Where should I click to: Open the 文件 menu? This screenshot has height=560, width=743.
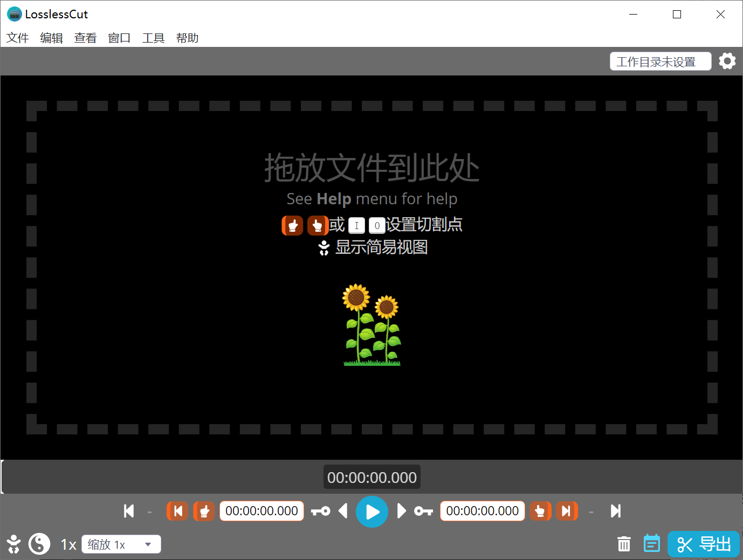(17, 38)
